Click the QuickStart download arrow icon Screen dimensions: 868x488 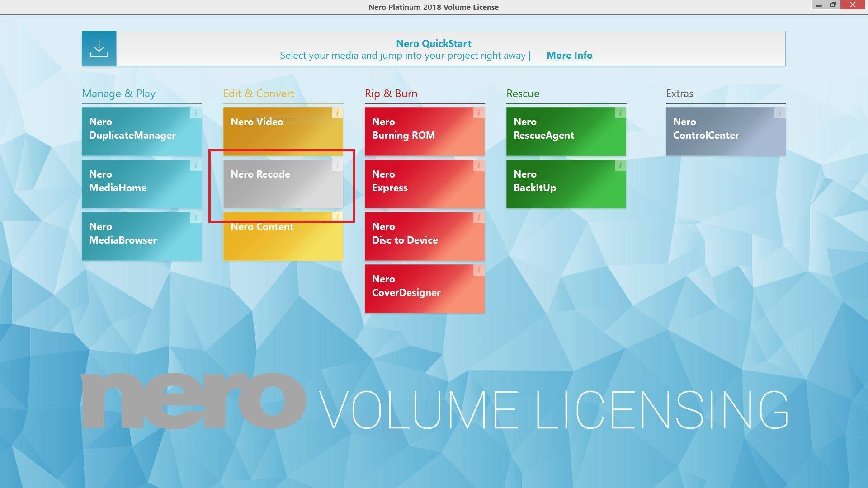[99, 47]
